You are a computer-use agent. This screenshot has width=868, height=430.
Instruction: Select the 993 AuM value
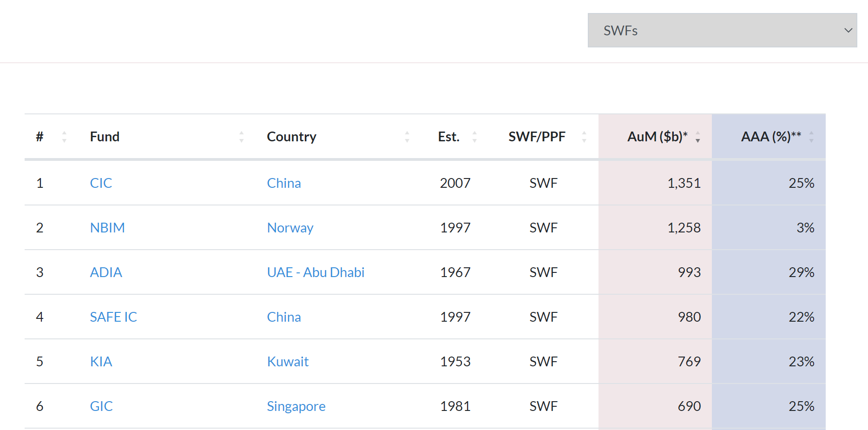689,272
